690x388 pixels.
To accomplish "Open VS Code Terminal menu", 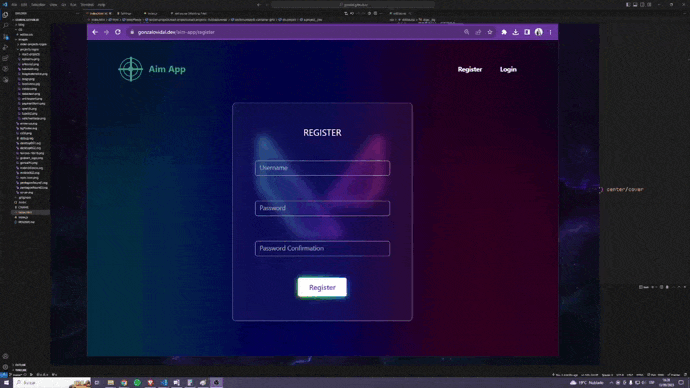I will (x=87, y=4).
